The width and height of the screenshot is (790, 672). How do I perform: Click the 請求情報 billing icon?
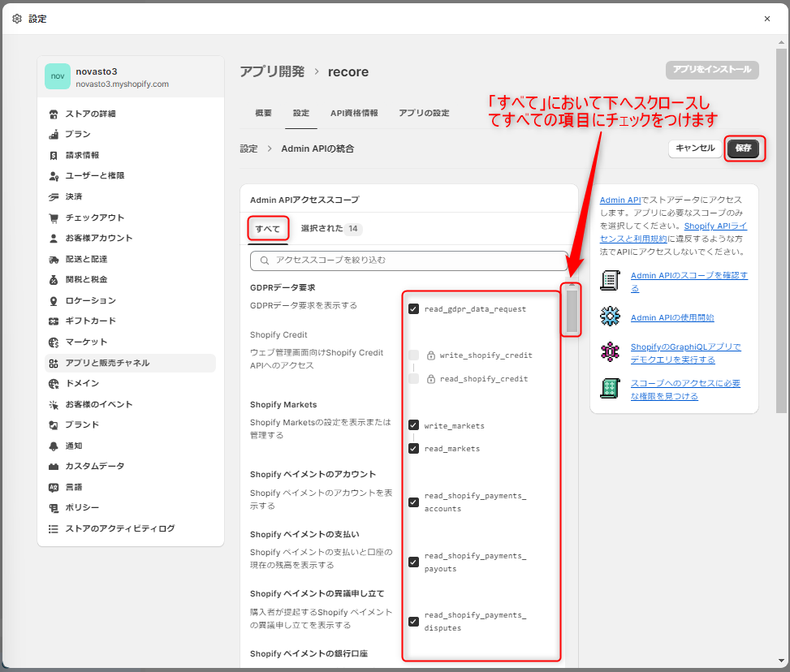(54, 155)
